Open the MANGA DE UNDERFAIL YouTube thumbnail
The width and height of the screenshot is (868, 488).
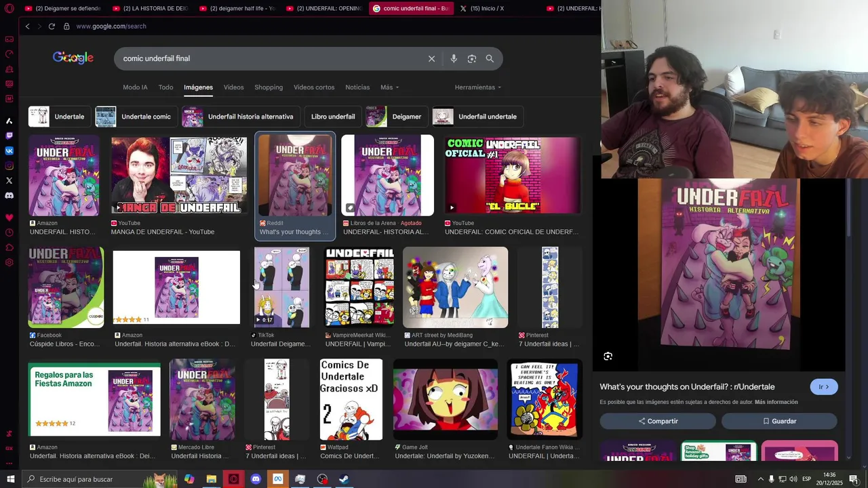click(x=179, y=176)
